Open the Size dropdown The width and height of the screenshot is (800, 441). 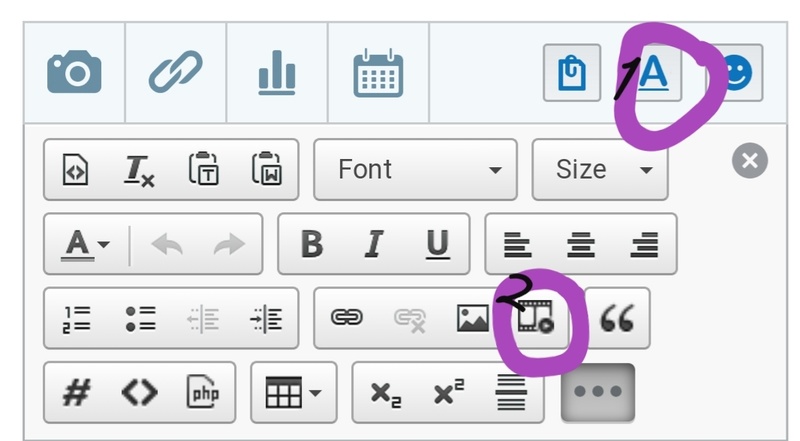point(599,170)
